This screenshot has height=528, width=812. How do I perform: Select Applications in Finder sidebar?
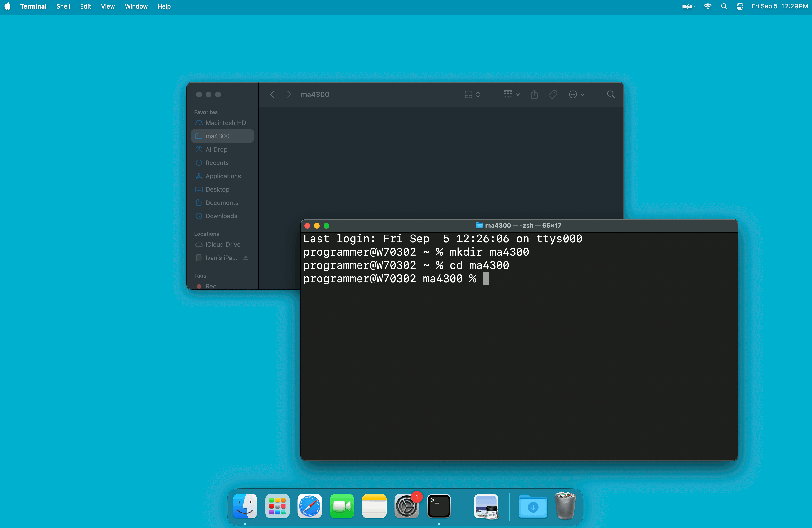click(223, 176)
